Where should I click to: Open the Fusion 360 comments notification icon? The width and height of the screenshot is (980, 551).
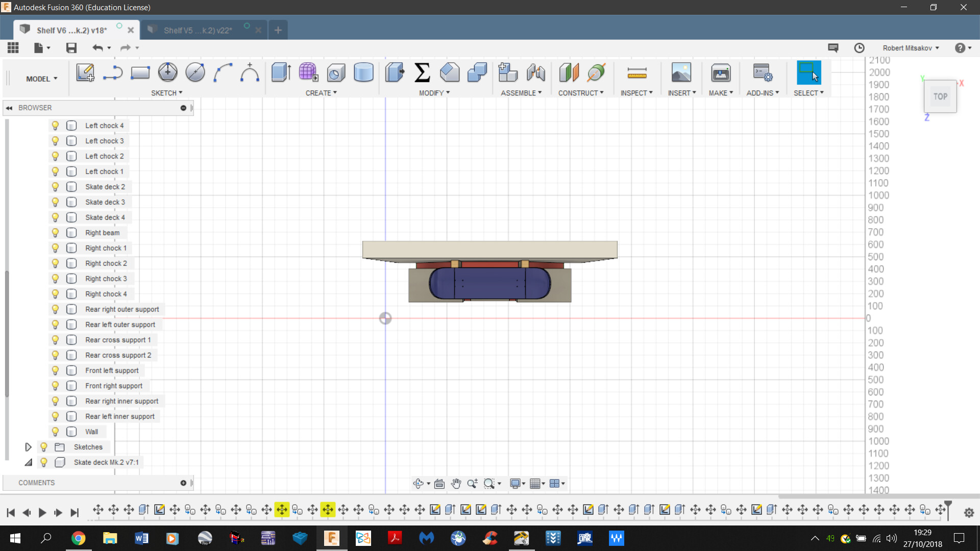click(833, 47)
